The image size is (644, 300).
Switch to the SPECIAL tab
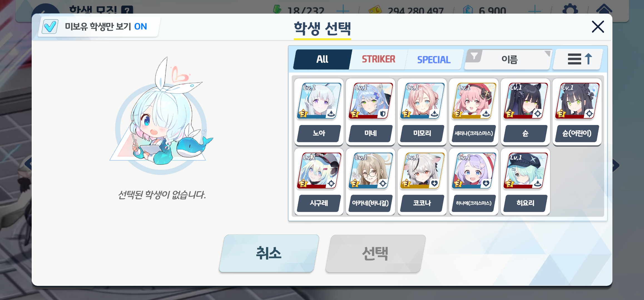434,59
